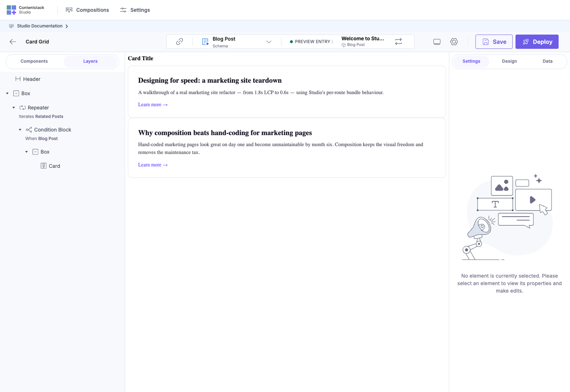Click the hand-coded pages description text
The height and width of the screenshot is (392, 570).
[x=281, y=148]
